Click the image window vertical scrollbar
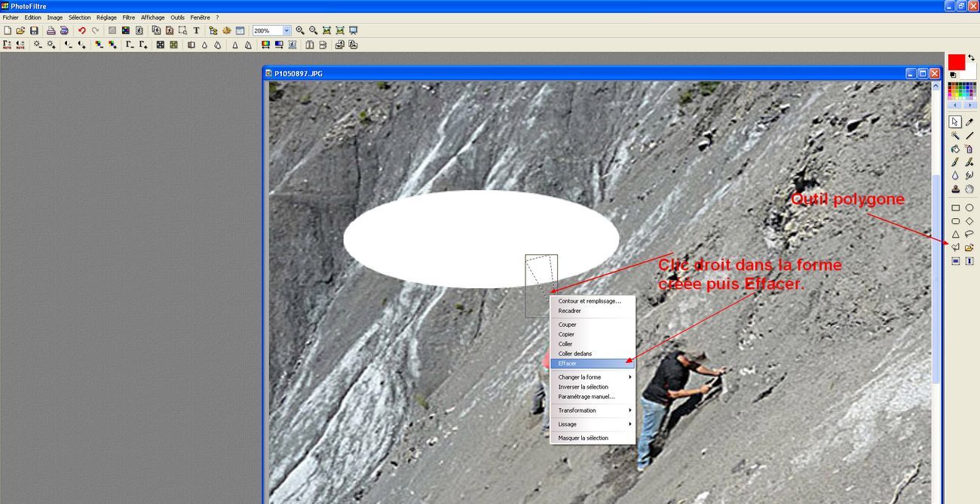Viewport: 980px width, 504px height. (936, 302)
